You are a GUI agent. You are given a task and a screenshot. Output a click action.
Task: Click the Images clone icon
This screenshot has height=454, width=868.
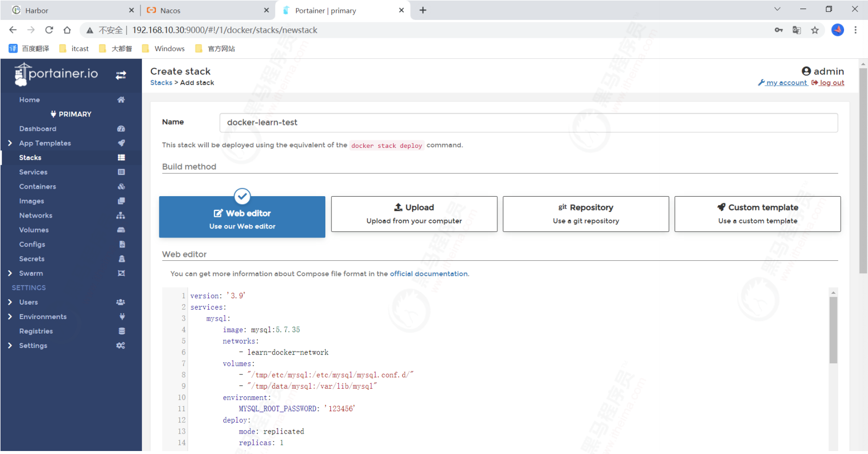coord(121,201)
